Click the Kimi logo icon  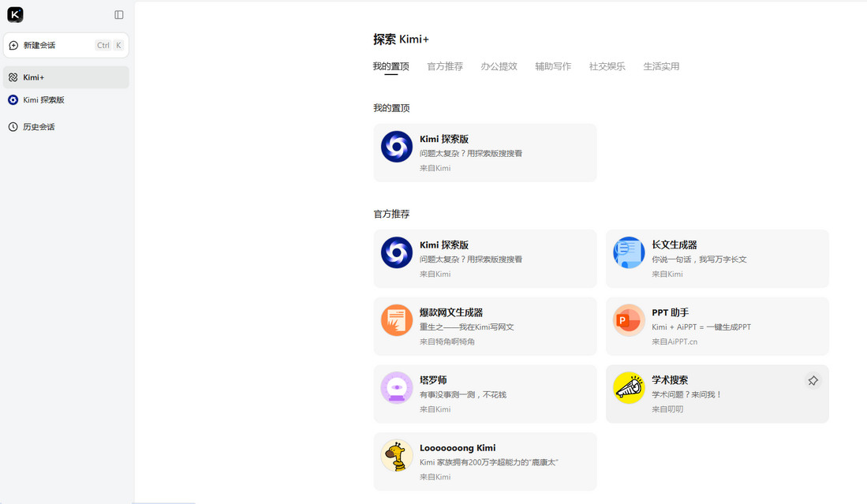click(x=16, y=14)
